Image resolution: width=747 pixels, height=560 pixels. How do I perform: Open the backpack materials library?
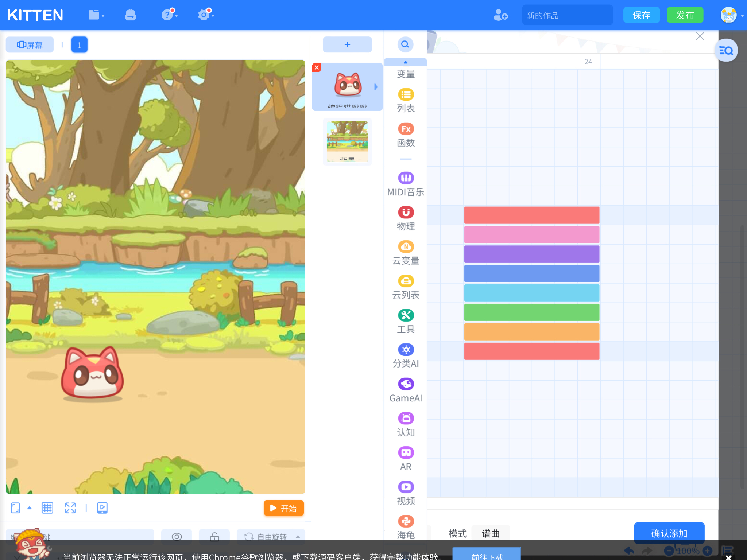click(x=130, y=15)
